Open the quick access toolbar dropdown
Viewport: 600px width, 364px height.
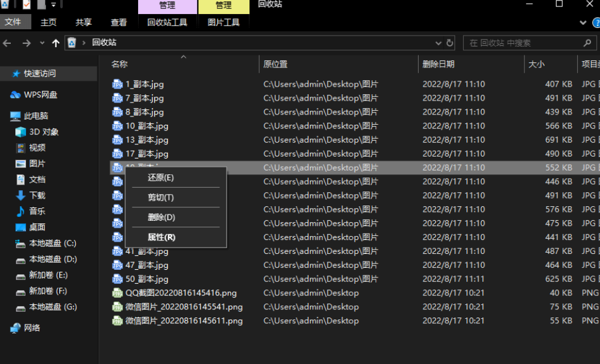click(x=53, y=4)
